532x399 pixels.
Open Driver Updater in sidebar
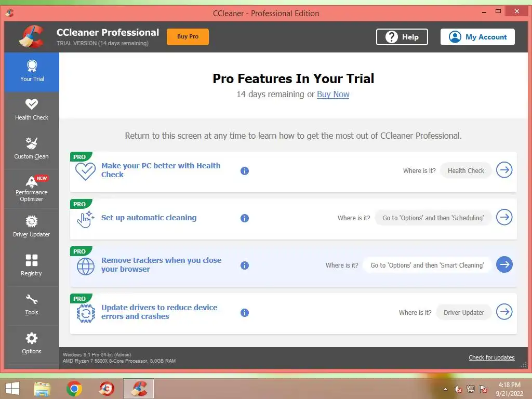[x=32, y=227]
